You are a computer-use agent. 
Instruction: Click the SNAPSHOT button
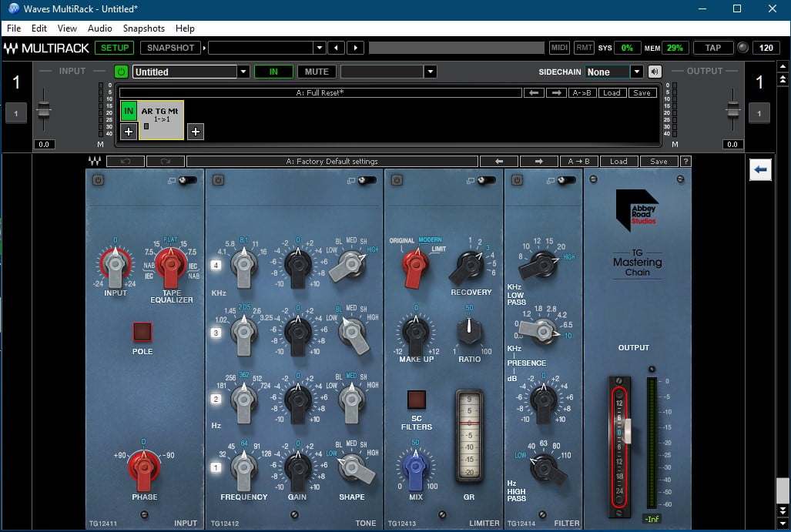click(x=170, y=48)
